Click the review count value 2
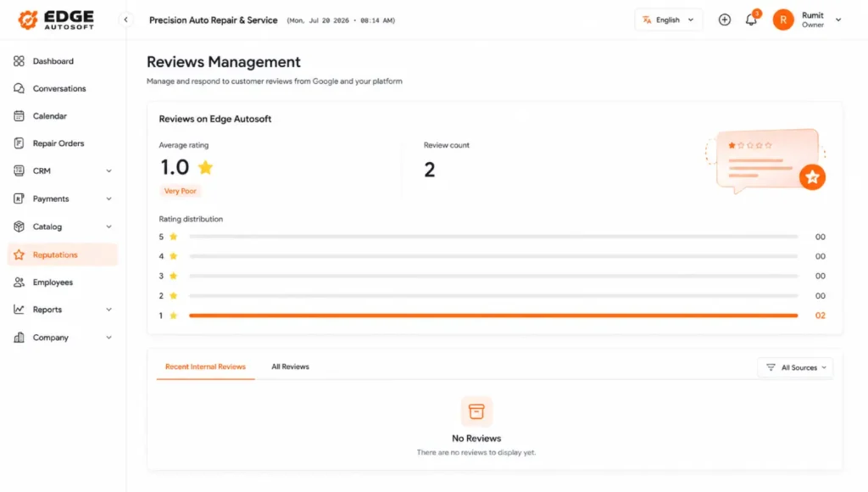 [x=430, y=170]
